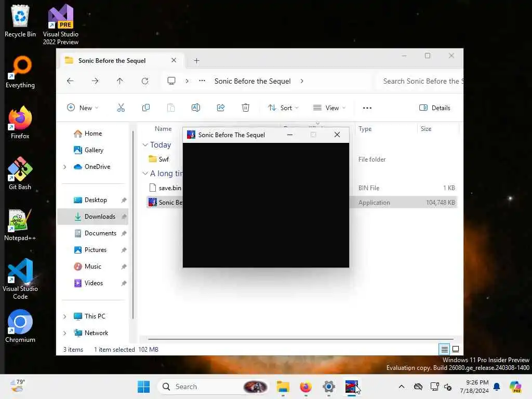Screen dimensions: 532x399
Task: Toggle the Details pane
Action: point(435,108)
